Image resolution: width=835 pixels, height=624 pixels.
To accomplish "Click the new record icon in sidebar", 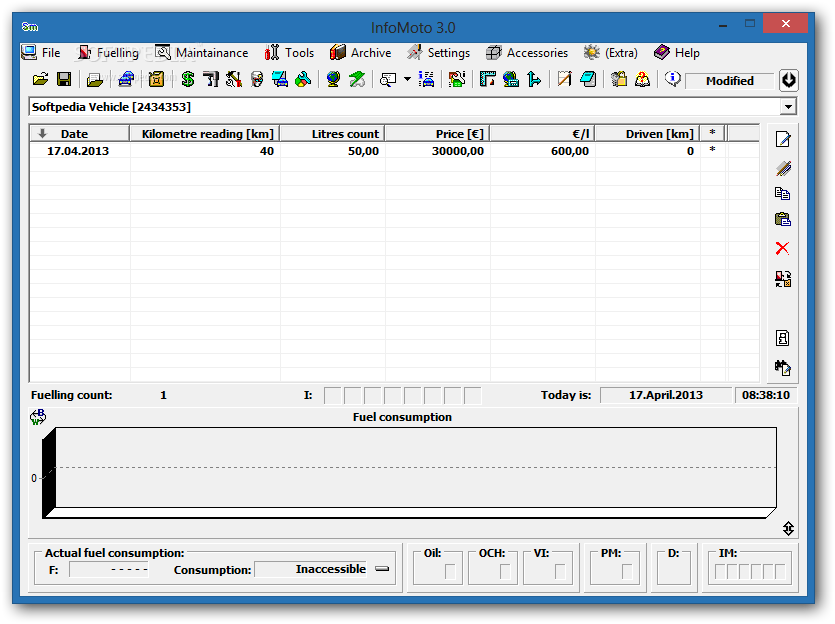I will click(783, 139).
